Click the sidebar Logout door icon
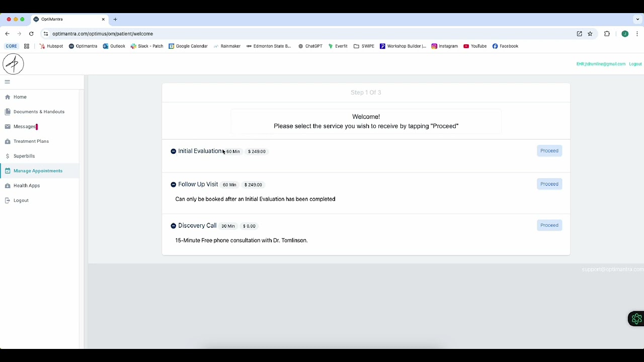Screen dimensions: 644x362 [x=8, y=201]
